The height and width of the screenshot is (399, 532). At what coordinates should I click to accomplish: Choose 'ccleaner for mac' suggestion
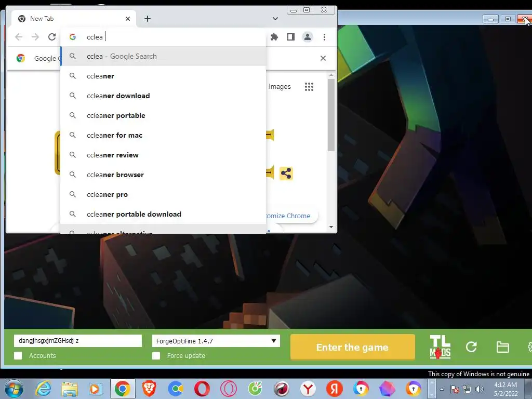pyautogui.click(x=163, y=135)
